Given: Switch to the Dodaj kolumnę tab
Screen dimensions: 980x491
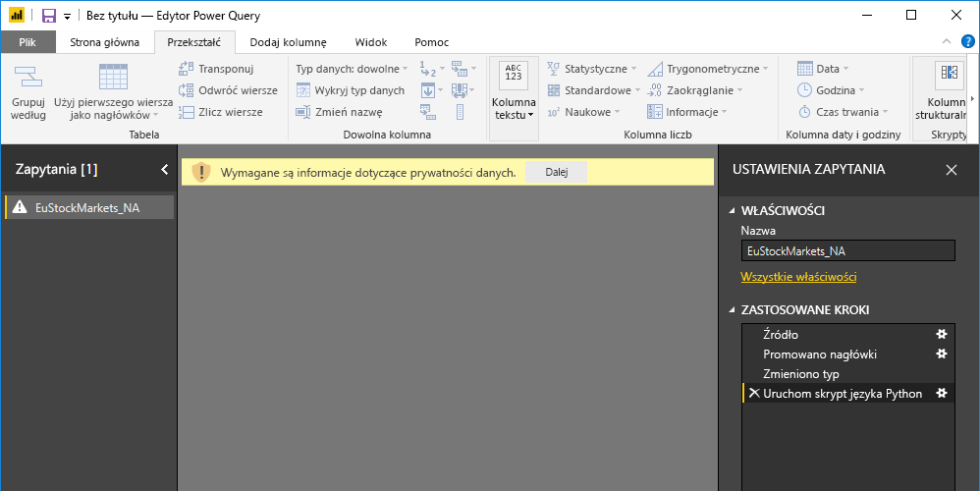Looking at the screenshot, I should click(x=288, y=42).
